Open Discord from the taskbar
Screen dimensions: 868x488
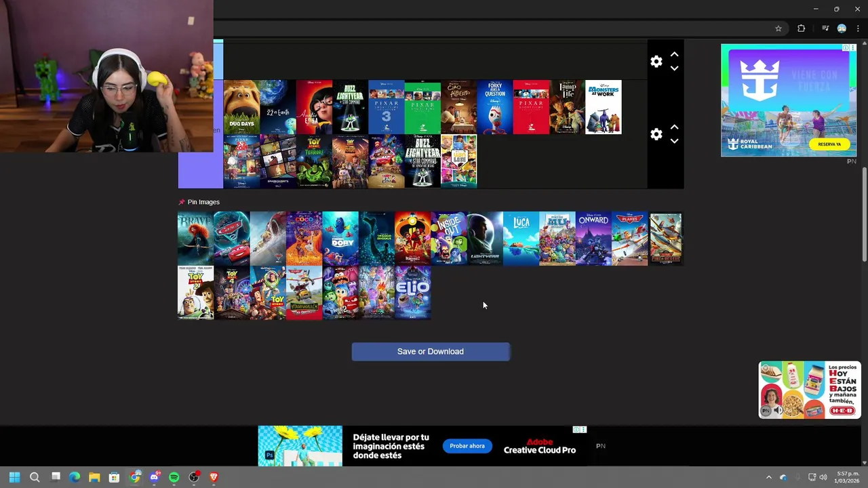pyautogui.click(x=154, y=477)
